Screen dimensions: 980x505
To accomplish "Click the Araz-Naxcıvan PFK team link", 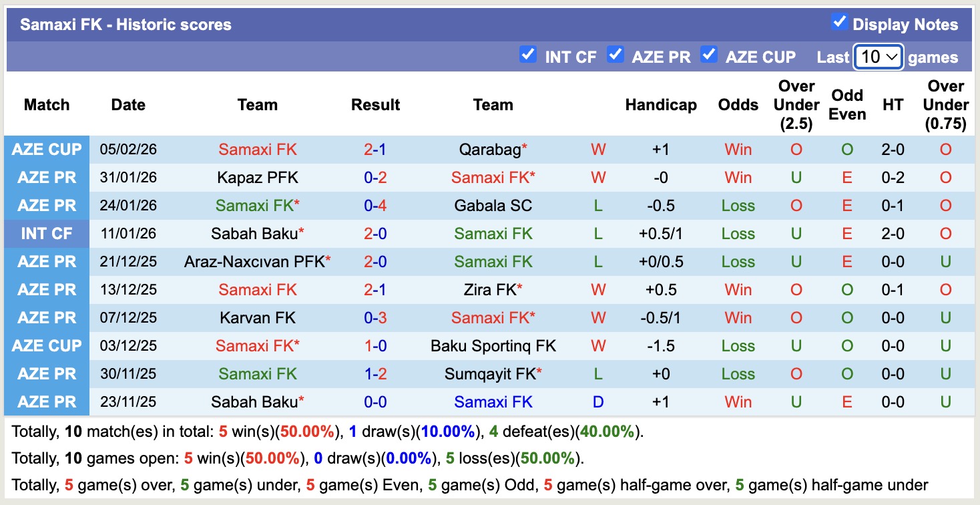I will (254, 262).
